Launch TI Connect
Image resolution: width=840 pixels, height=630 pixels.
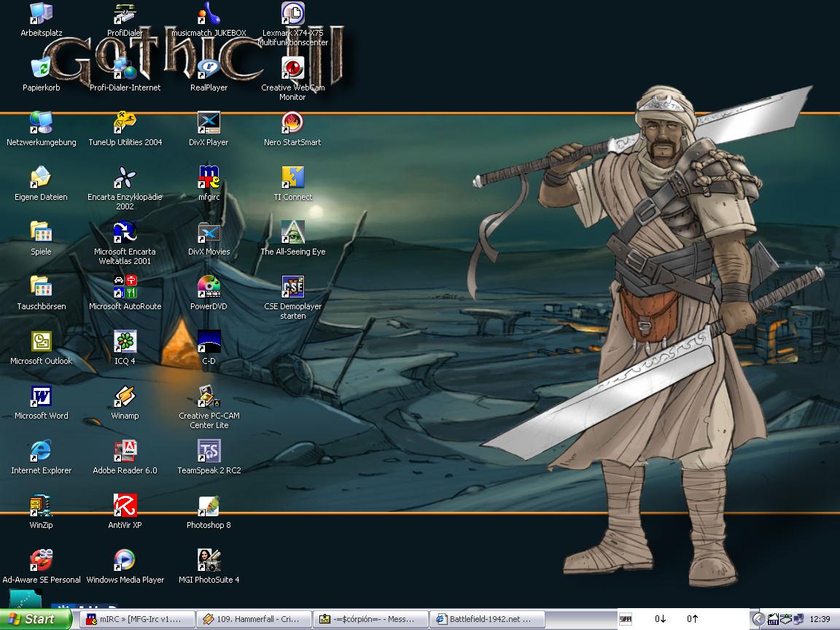click(292, 184)
